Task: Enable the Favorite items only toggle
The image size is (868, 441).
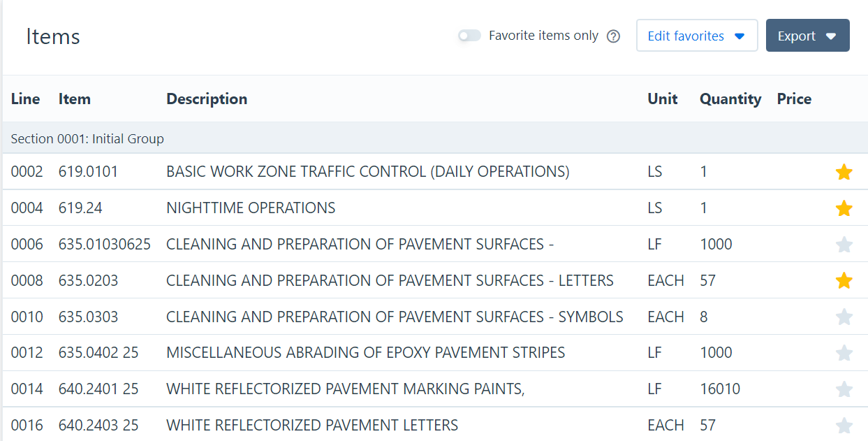Action: 469,36
